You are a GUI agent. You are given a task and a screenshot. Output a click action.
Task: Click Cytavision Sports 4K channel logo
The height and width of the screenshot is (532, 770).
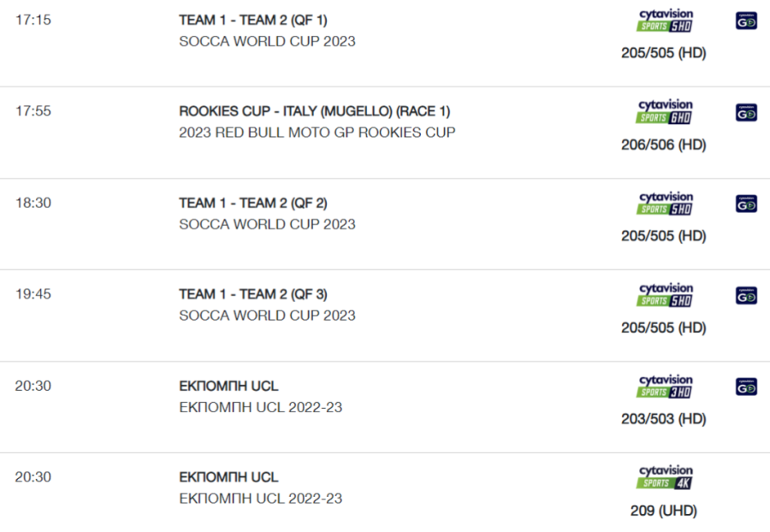pos(665,477)
